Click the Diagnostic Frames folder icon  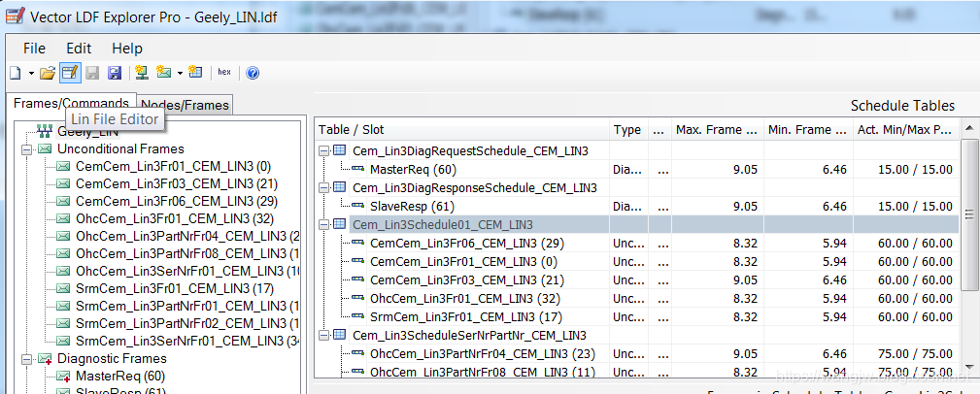point(45,359)
